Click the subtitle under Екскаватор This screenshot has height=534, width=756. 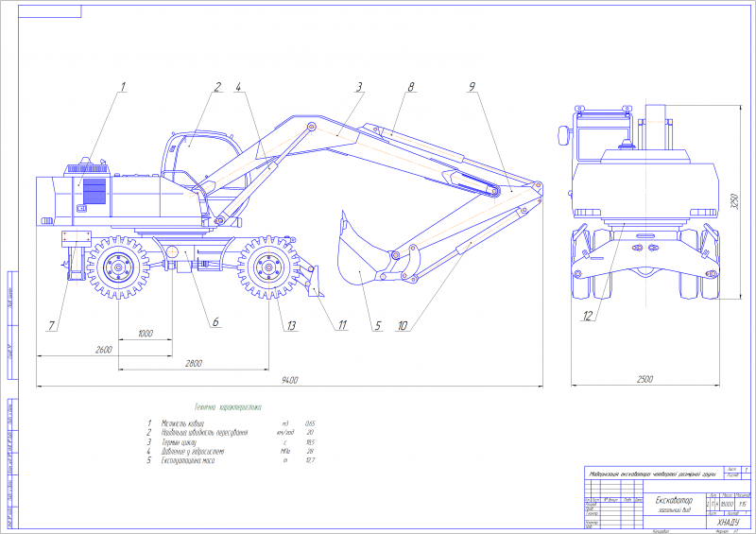coord(674,509)
